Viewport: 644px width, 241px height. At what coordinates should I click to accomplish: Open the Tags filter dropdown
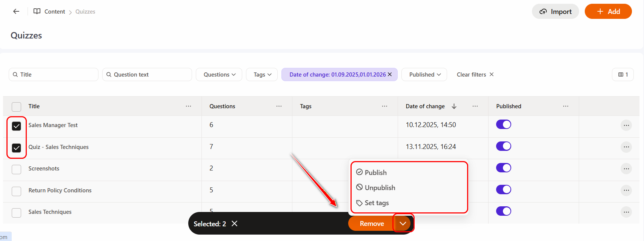tap(262, 75)
